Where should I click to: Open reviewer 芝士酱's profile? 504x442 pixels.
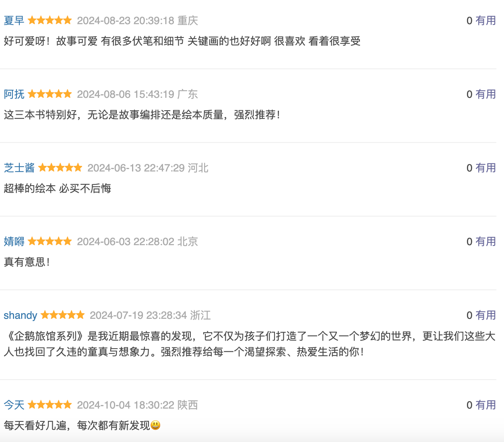pyautogui.click(x=19, y=168)
